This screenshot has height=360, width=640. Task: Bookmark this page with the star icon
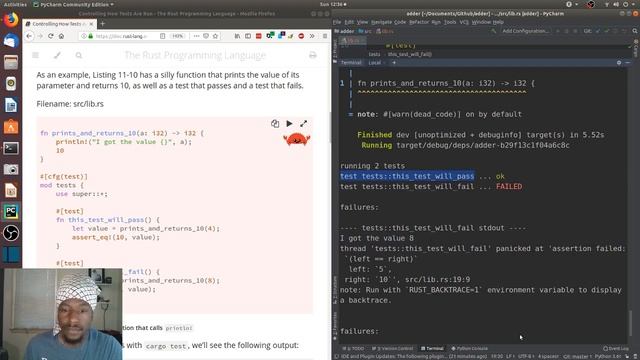click(215, 36)
